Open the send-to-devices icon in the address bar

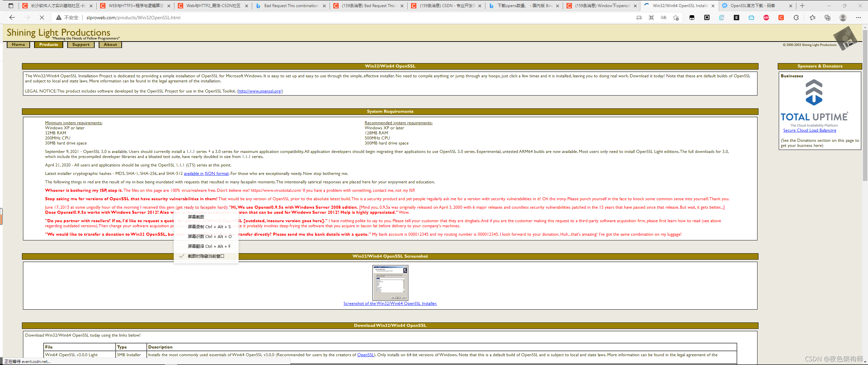639,18
